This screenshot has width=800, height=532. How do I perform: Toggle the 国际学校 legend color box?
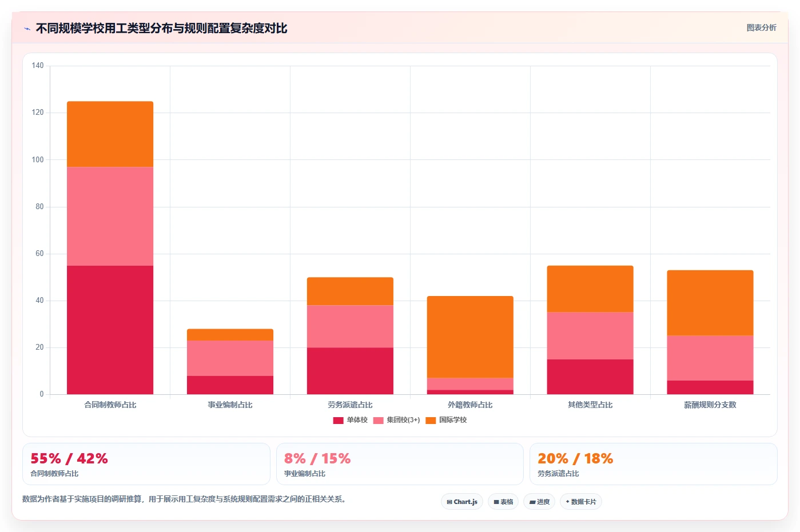pyautogui.click(x=431, y=420)
